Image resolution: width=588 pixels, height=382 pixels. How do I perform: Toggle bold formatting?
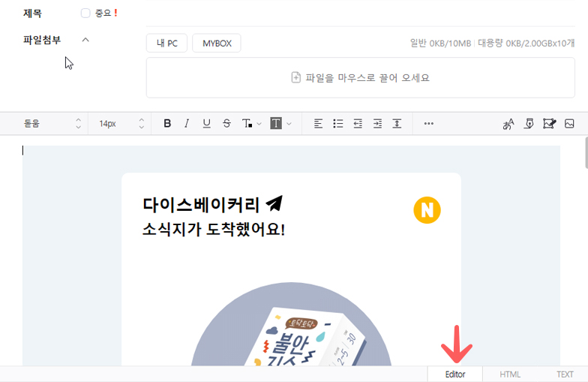(x=167, y=123)
